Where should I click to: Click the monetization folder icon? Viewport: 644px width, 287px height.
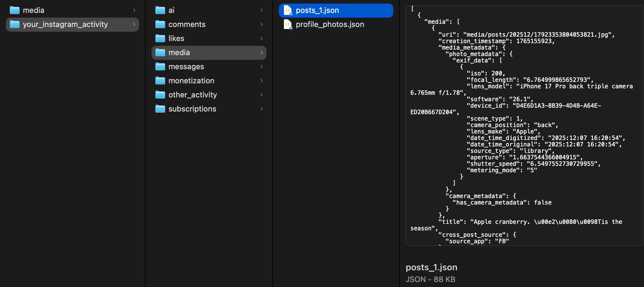point(160,80)
